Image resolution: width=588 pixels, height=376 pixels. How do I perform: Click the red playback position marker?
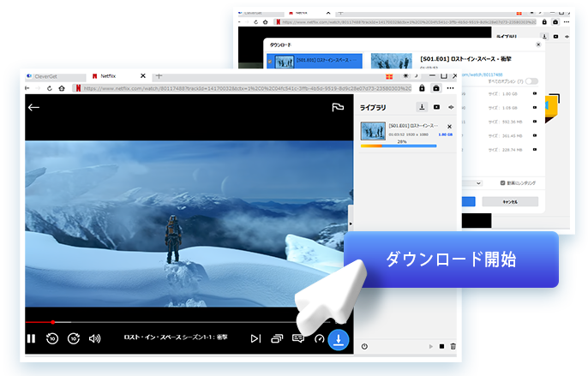[x=53, y=322]
